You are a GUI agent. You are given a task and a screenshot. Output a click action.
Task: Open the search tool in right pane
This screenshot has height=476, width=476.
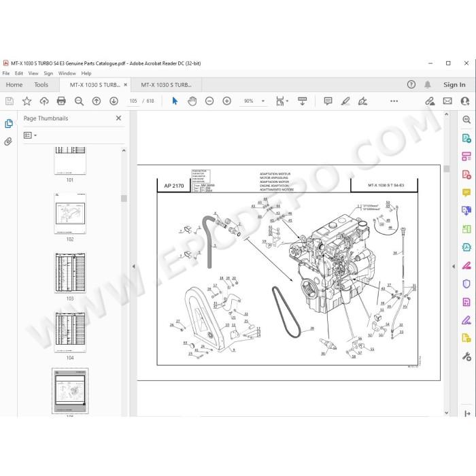[x=466, y=120]
